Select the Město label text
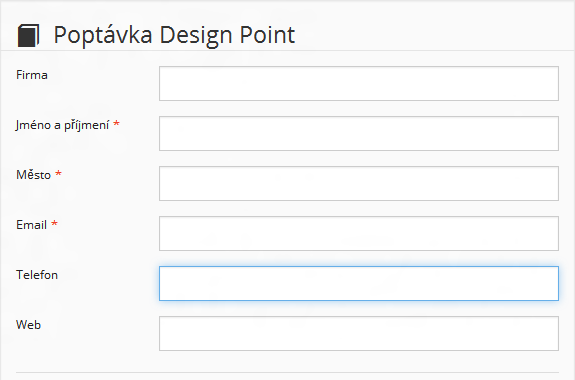The width and height of the screenshot is (575, 380). (x=33, y=175)
